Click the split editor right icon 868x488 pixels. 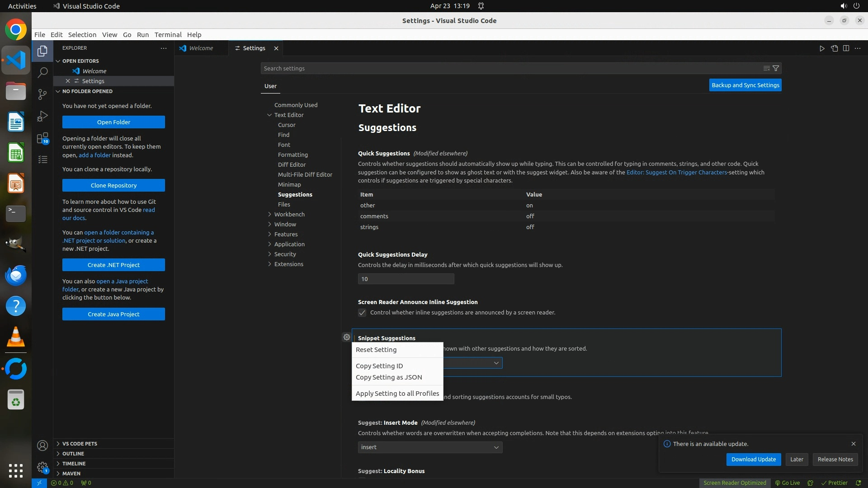pyautogui.click(x=846, y=48)
